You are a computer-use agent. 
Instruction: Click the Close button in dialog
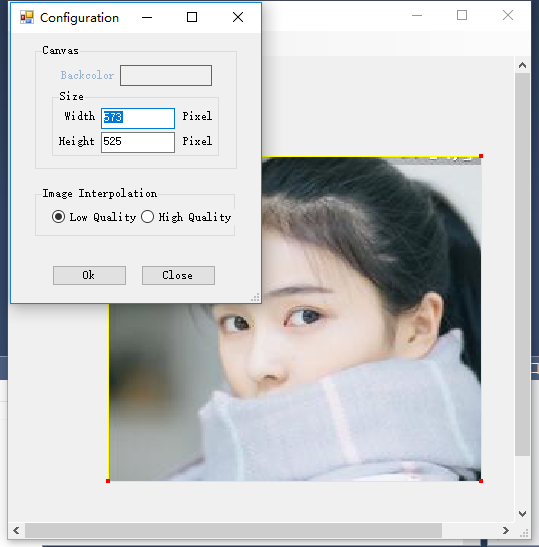click(178, 275)
